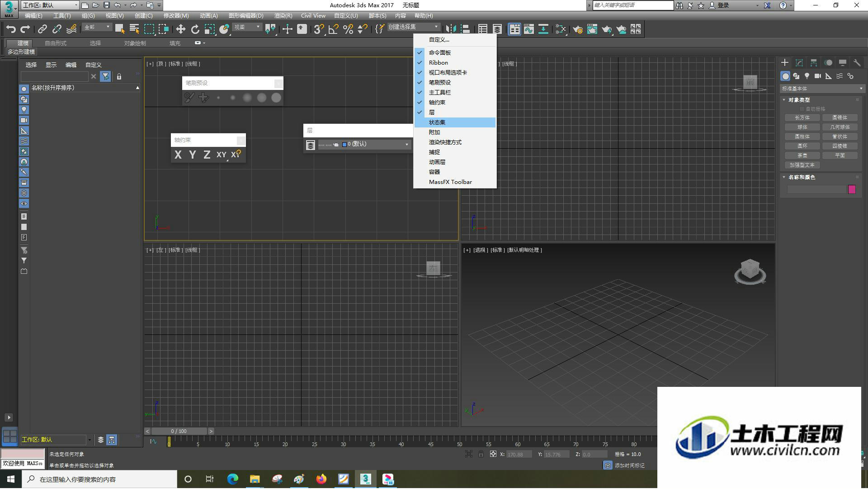Activate the Select and Link tool
The width and height of the screenshot is (868, 489).
[x=42, y=29]
